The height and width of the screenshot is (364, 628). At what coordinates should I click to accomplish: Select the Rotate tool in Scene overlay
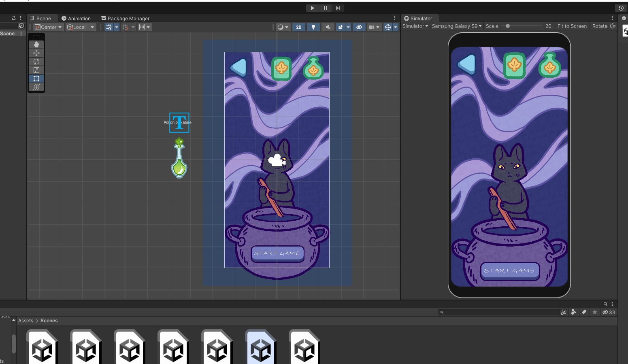tap(36, 62)
